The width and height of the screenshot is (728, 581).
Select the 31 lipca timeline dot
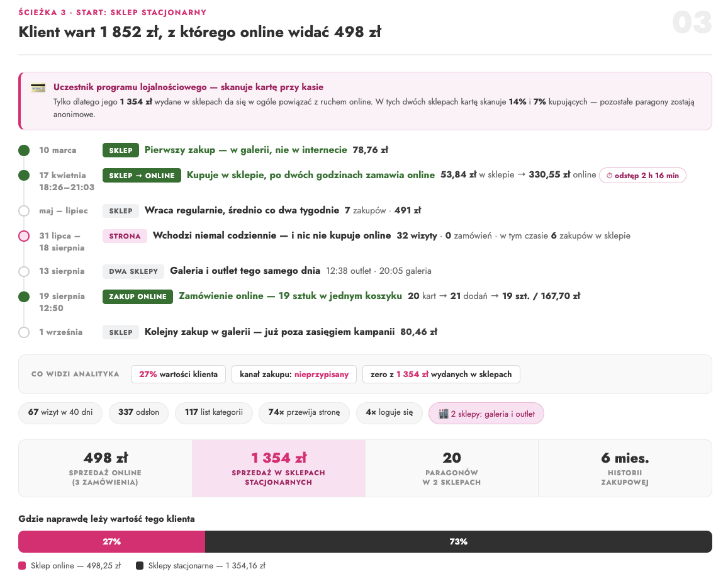point(24,236)
